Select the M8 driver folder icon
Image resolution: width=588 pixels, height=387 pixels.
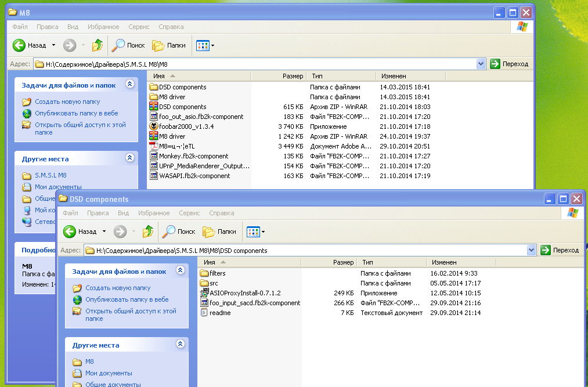coord(153,97)
